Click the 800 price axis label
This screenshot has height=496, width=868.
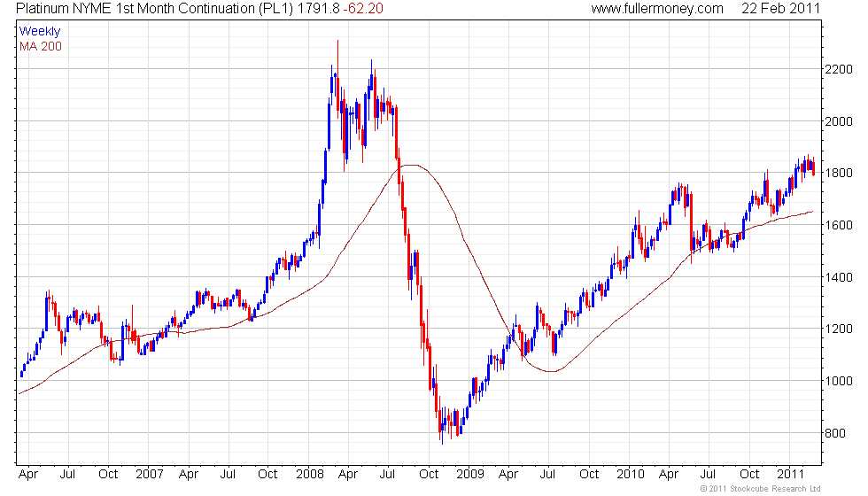tap(834, 433)
